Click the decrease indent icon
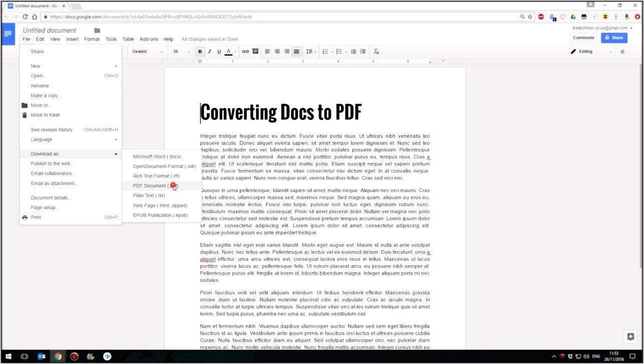 pyautogui.click(x=354, y=52)
